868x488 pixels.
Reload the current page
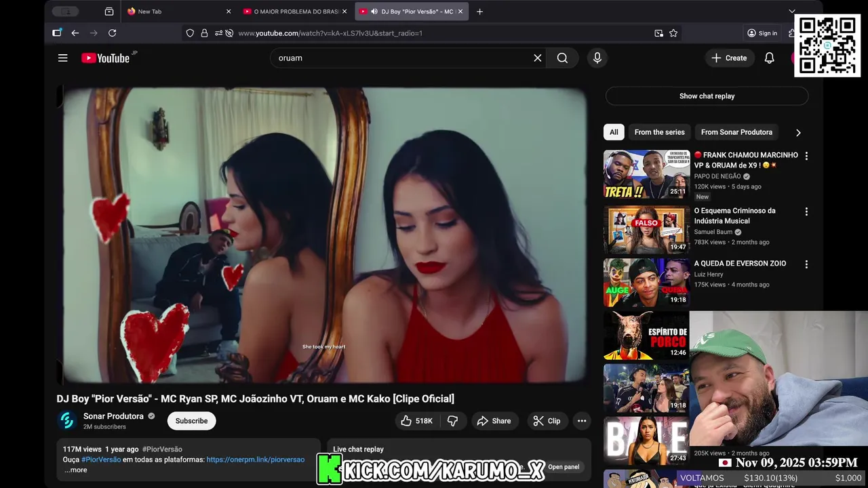[x=113, y=33]
